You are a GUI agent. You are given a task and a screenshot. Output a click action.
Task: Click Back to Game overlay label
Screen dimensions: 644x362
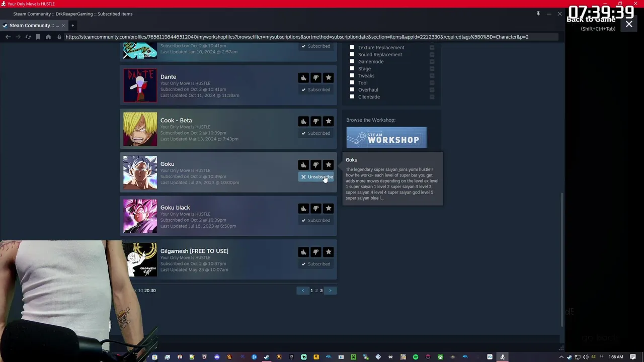click(591, 19)
